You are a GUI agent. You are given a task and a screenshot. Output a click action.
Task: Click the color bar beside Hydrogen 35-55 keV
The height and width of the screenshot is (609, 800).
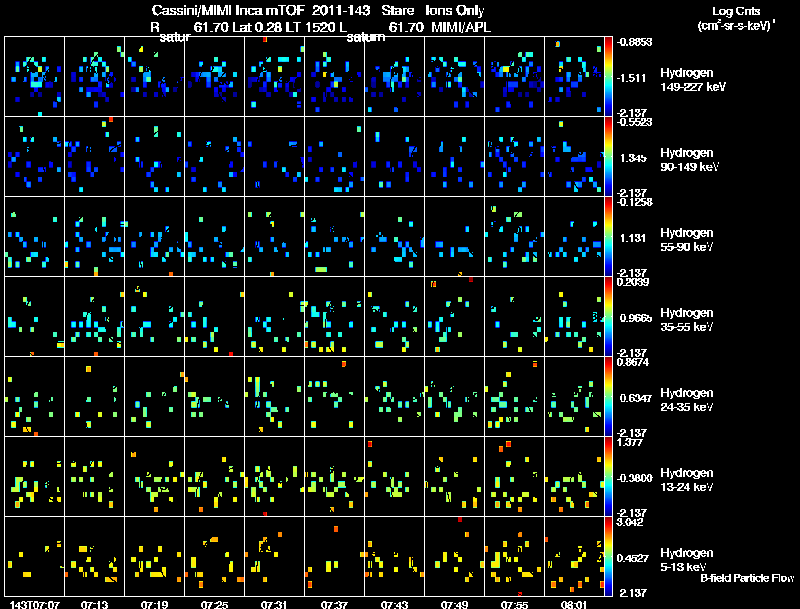[x=608, y=317]
